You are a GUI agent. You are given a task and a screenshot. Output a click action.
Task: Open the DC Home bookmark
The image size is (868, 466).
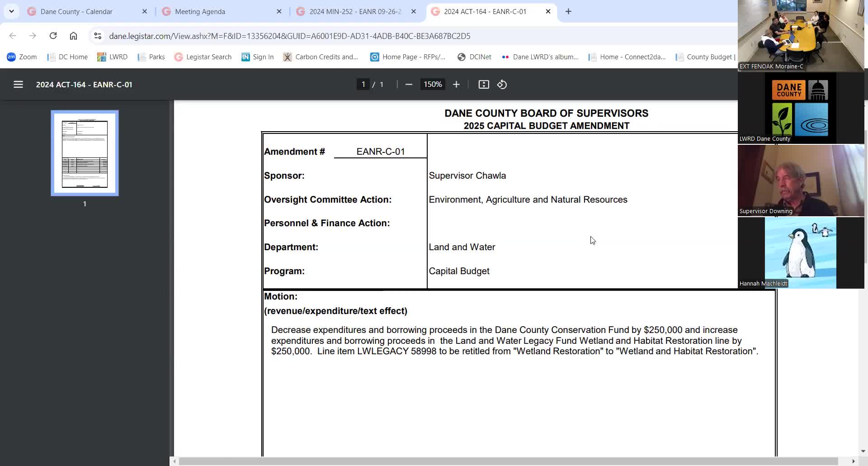click(x=67, y=57)
